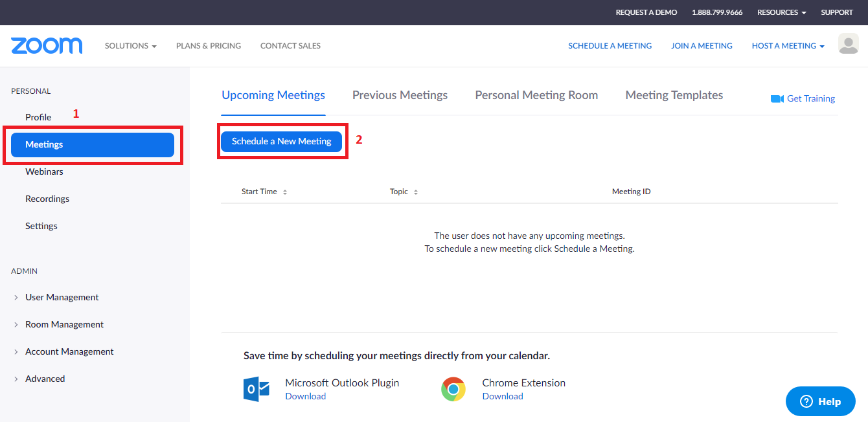
Task: Download the Chrome Extension
Action: click(503, 396)
